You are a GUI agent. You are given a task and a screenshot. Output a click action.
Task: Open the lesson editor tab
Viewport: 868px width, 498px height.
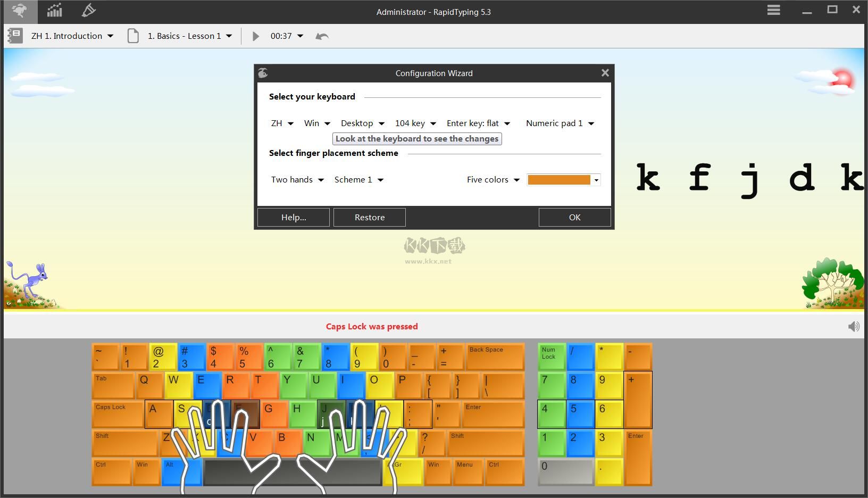[88, 11]
